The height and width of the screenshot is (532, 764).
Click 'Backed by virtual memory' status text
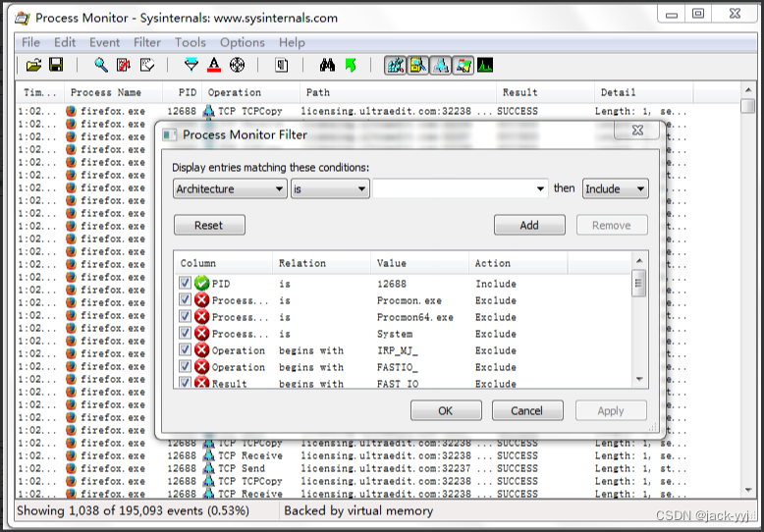click(358, 510)
